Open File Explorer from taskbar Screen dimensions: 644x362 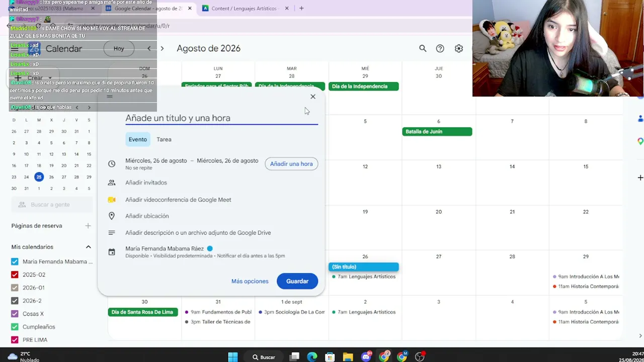click(x=348, y=357)
